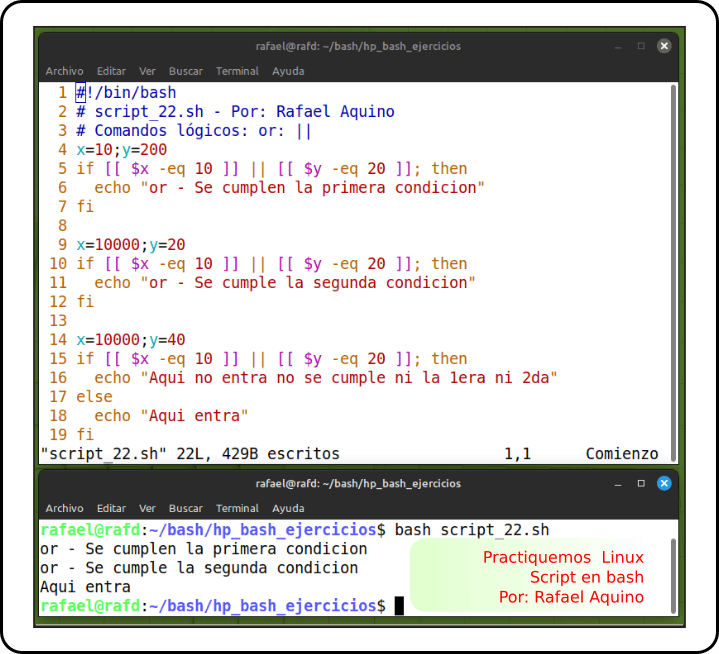Open Editar menu in the lower terminal
The image size is (719, 654).
click(111, 508)
